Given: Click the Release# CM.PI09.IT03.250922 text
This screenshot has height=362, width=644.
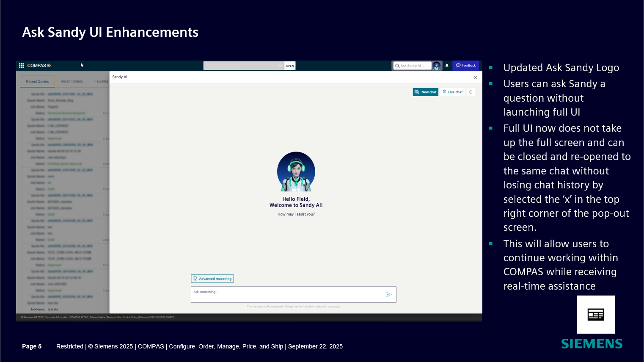Looking at the screenshot, I should [x=157, y=317].
